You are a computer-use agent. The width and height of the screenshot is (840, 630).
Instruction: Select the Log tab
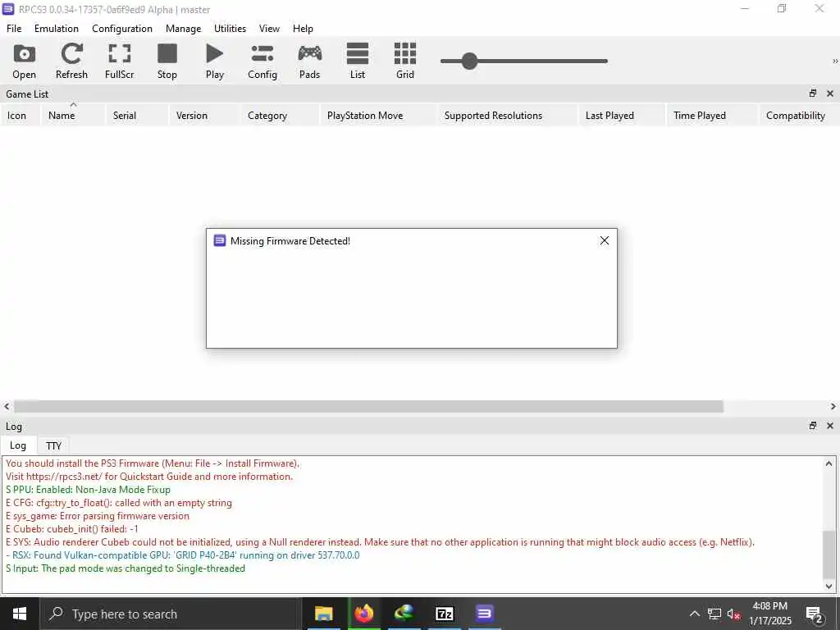18,445
